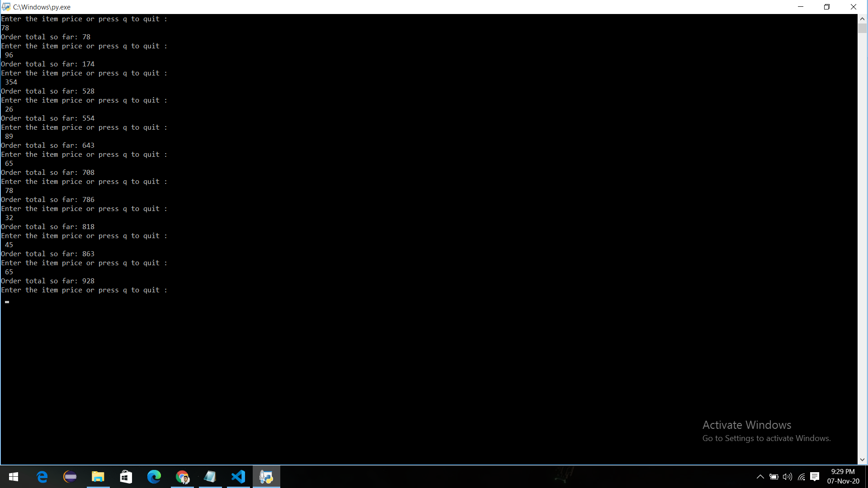The width and height of the screenshot is (868, 488).
Task: Open File Explorer from taskbar
Action: tap(98, 477)
